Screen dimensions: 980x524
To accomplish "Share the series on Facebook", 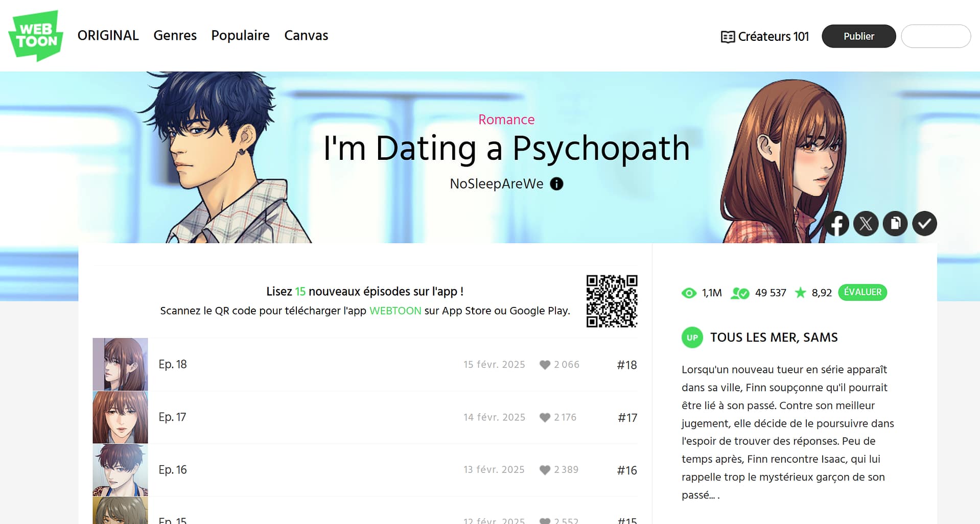I will (x=836, y=224).
